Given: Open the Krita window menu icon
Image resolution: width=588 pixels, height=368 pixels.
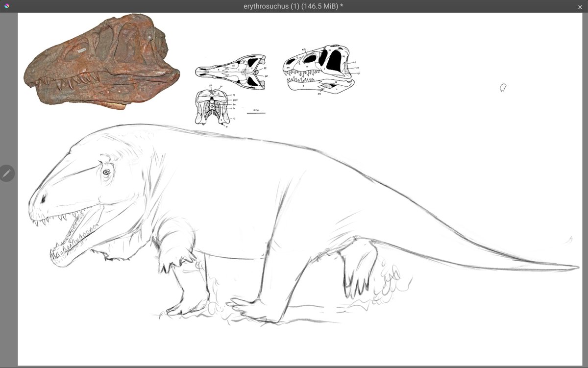Looking at the screenshot, I should coord(6,6).
